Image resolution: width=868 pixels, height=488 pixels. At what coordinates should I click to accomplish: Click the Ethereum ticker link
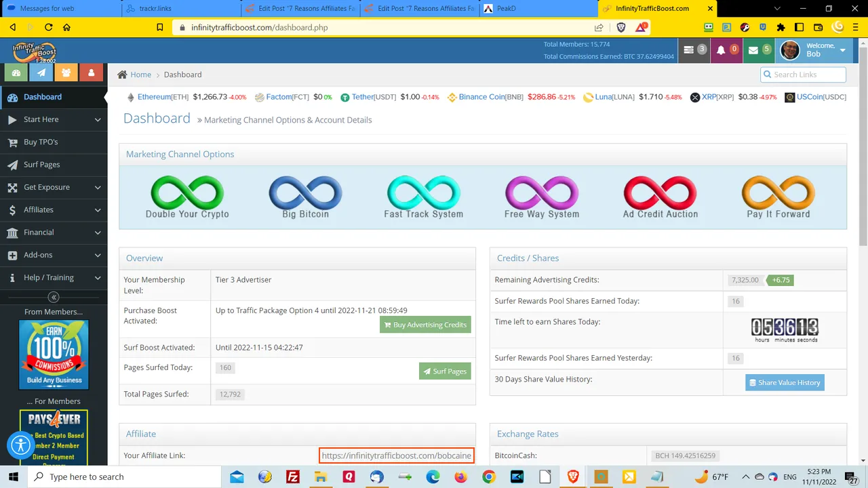pos(154,97)
